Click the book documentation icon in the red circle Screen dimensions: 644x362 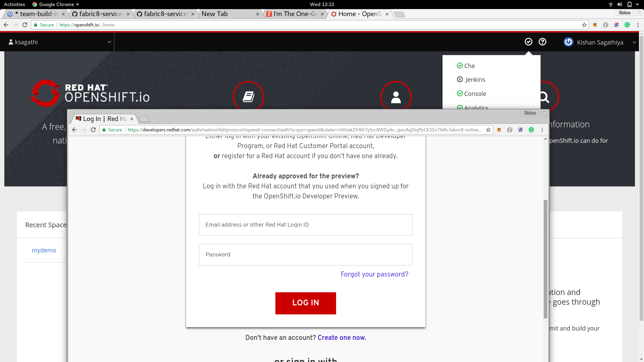pyautogui.click(x=249, y=97)
